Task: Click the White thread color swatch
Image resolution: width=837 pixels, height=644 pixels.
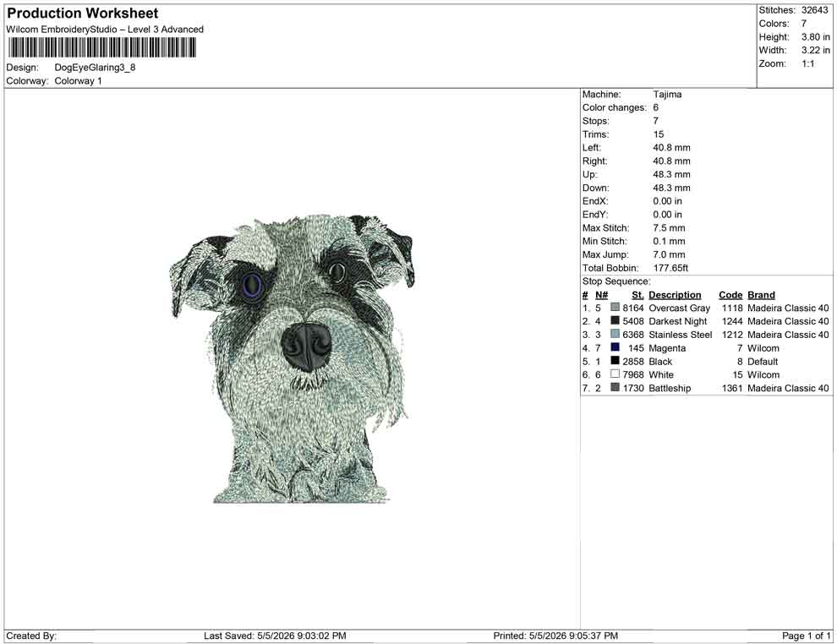Action: click(x=615, y=374)
